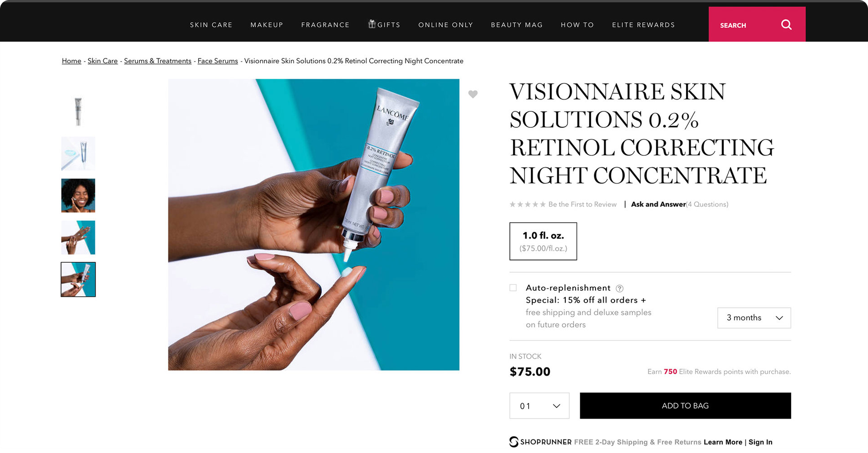Go to Elite Rewards menu item
Viewport: 868px width, 453px height.
coord(643,25)
